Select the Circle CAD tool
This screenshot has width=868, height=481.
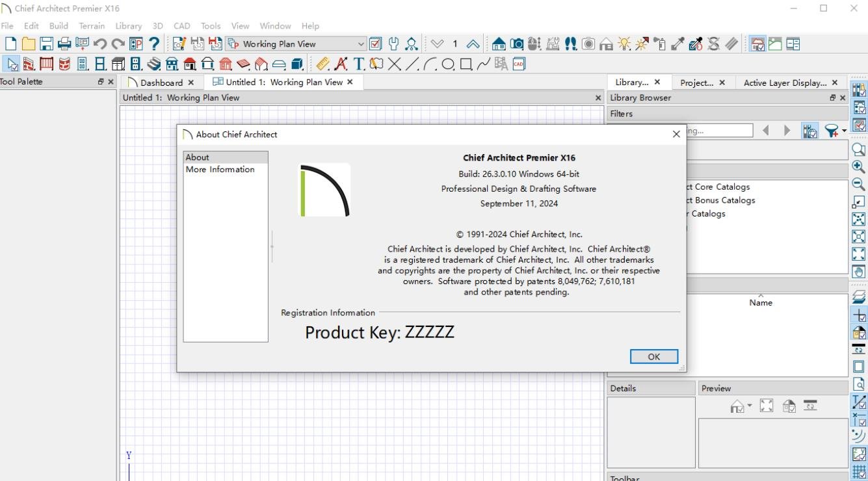[447, 64]
